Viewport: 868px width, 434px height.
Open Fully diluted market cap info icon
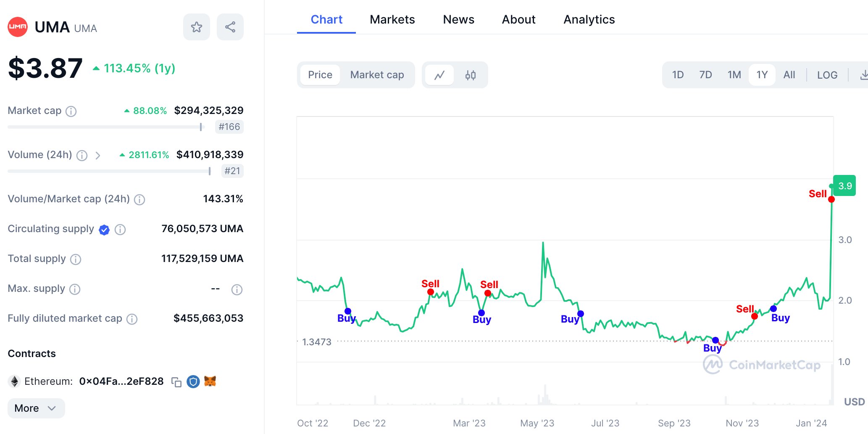tap(132, 319)
